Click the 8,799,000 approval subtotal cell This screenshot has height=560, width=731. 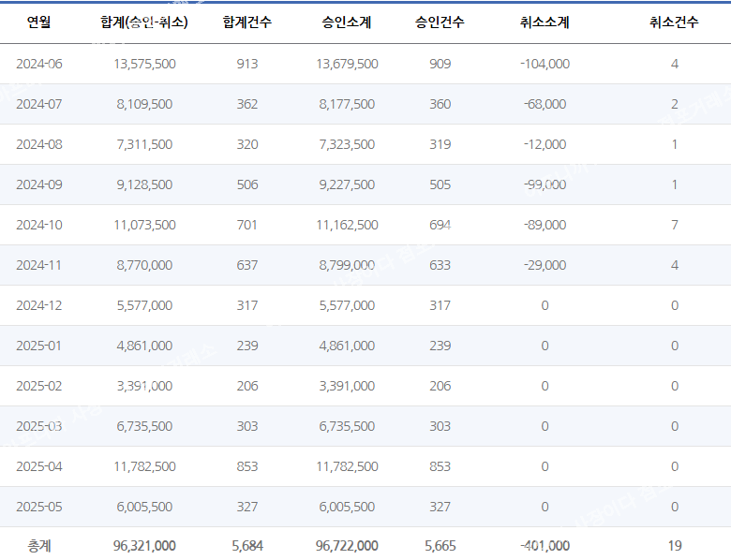click(x=347, y=265)
